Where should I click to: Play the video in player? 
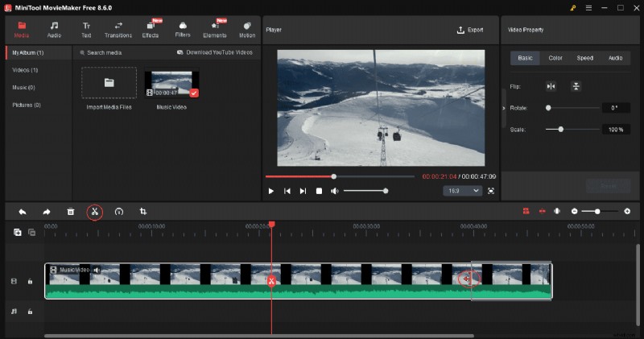click(x=271, y=191)
